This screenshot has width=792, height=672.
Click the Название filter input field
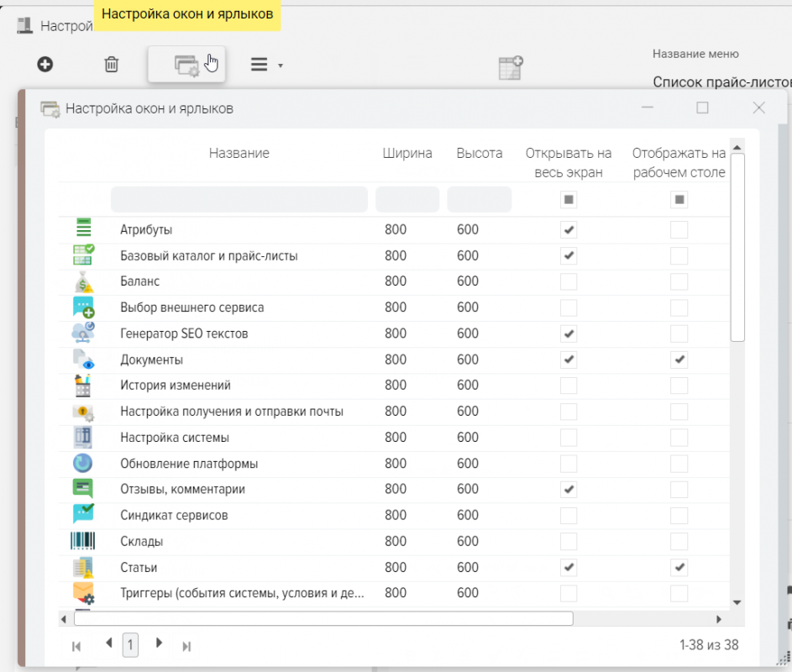[239, 200]
